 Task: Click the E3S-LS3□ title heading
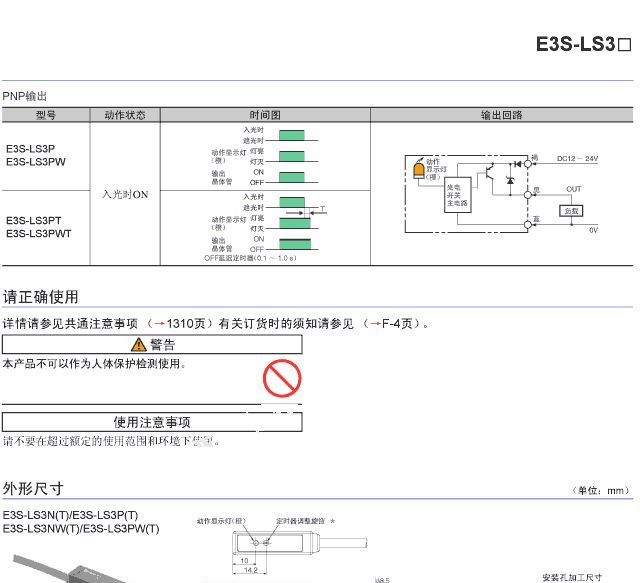[584, 44]
